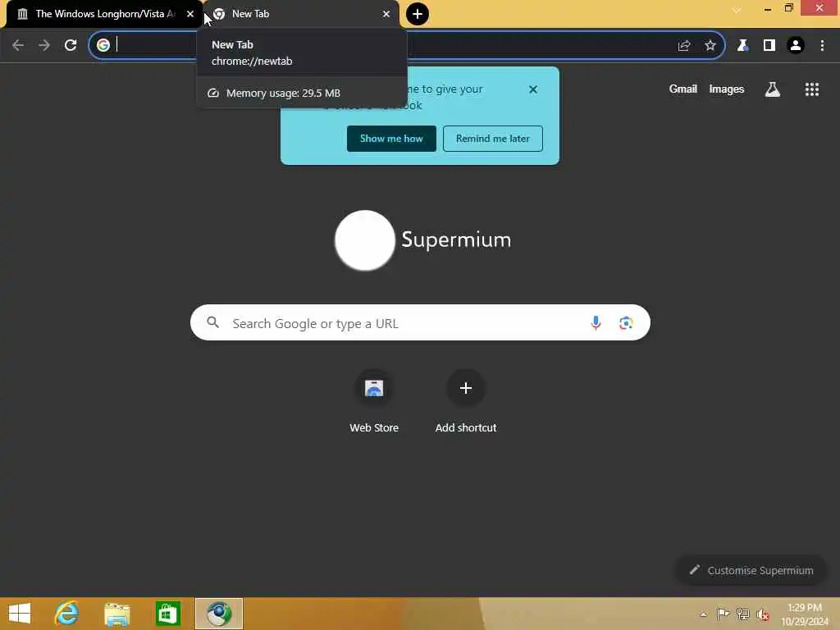The image size is (840, 630).
Task: Open File Explorer from taskbar
Action: (x=116, y=614)
